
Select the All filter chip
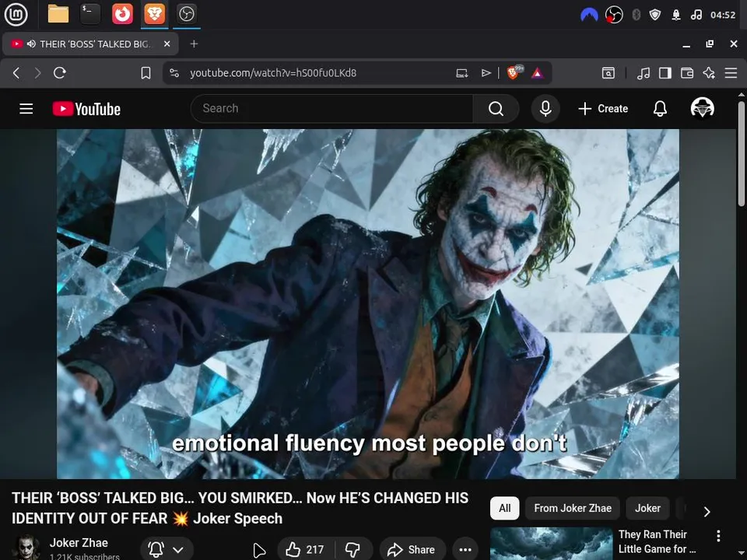click(504, 508)
